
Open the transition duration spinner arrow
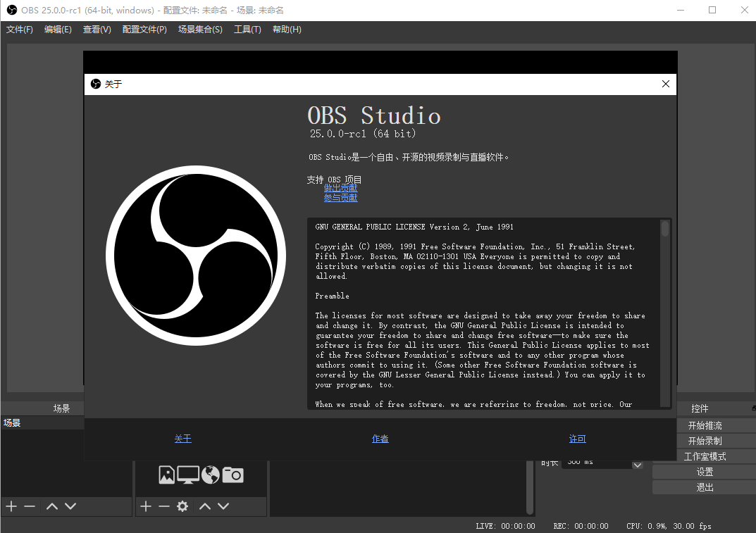[637, 465]
